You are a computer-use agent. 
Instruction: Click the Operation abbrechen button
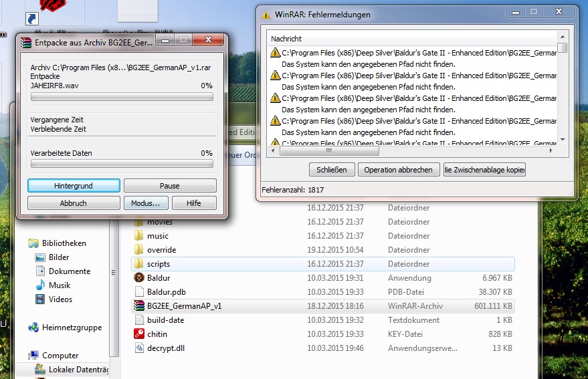pos(398,169)
